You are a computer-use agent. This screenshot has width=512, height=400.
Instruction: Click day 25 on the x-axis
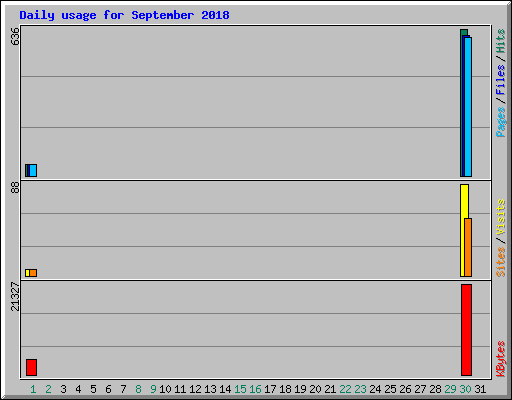(x=390, y=389)
